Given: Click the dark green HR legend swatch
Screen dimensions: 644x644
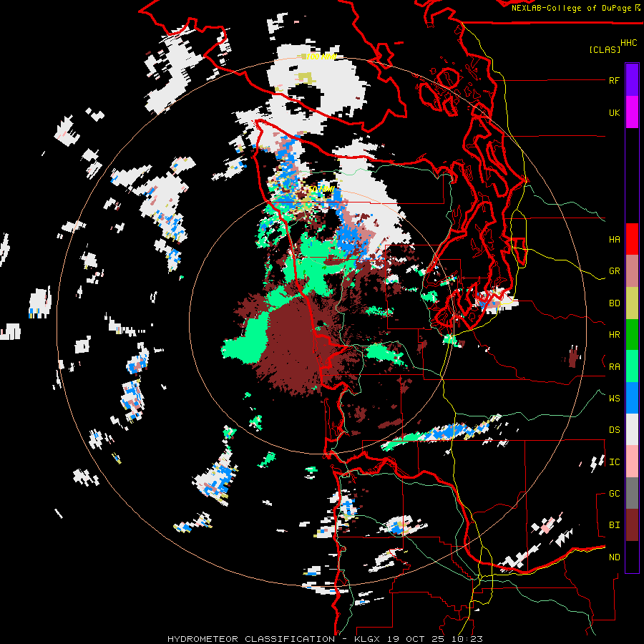Looking at the screenshot, I should click(x=632, y=335).
